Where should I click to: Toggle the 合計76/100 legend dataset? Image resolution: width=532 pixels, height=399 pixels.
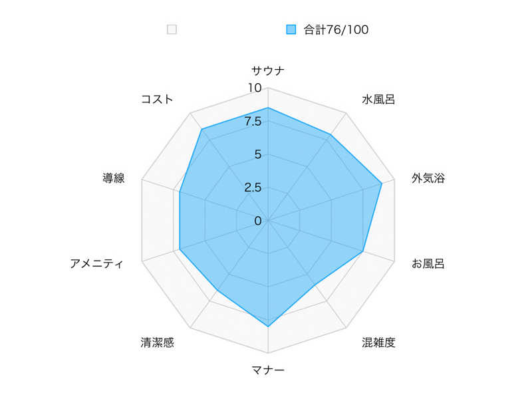click(336, 29)
